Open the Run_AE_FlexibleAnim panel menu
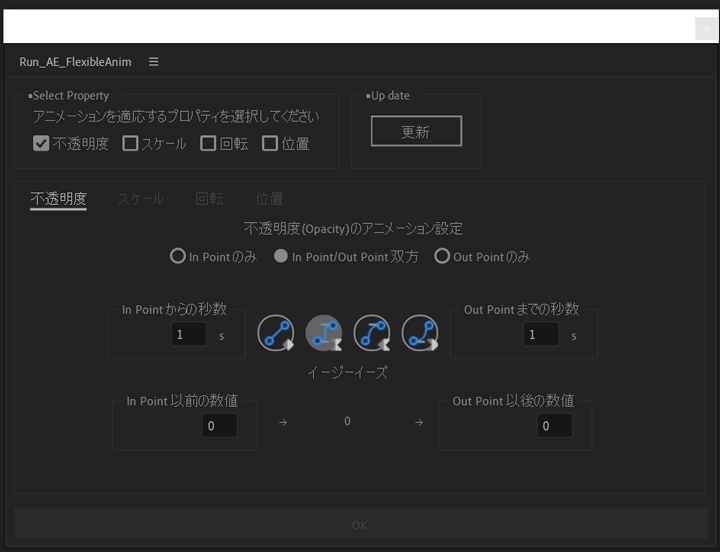 (x=153, y=62)
